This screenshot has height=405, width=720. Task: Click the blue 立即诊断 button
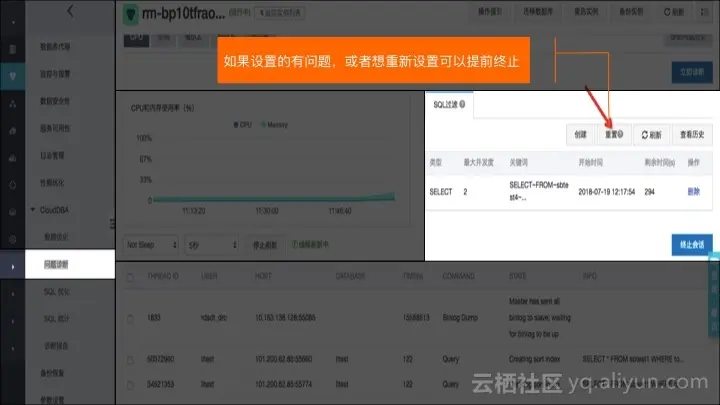[692, 72]
